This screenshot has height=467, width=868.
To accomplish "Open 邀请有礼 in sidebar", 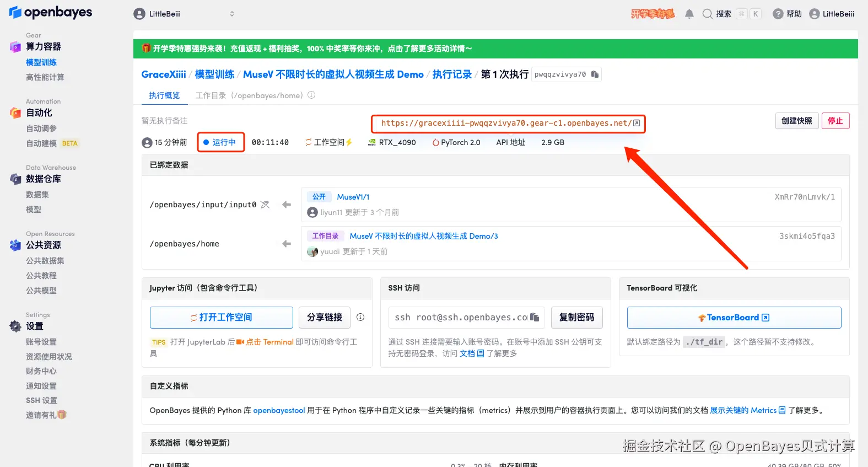I will [46, 415].
